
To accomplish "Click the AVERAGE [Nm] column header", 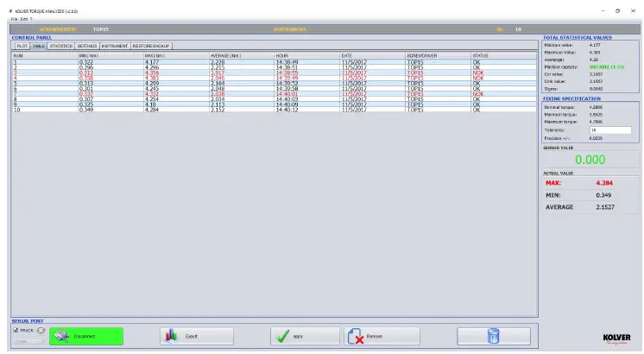I will tap(243, 55).
